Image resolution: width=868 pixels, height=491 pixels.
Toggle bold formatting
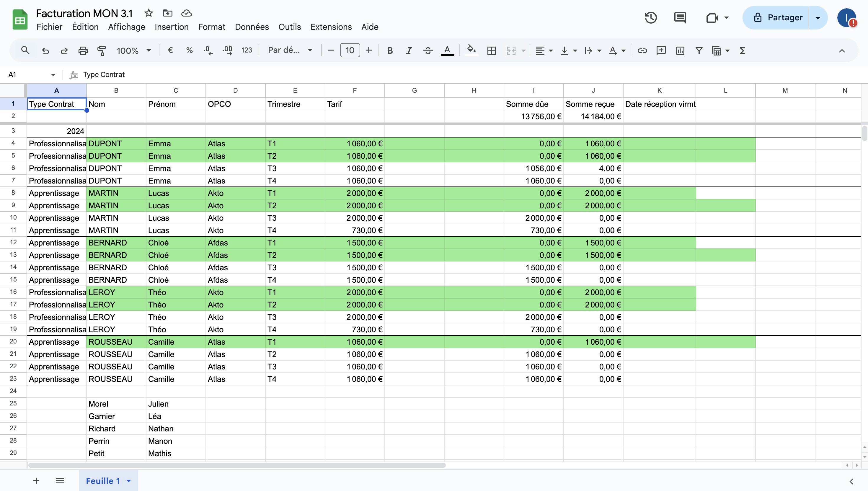[390, 50]
